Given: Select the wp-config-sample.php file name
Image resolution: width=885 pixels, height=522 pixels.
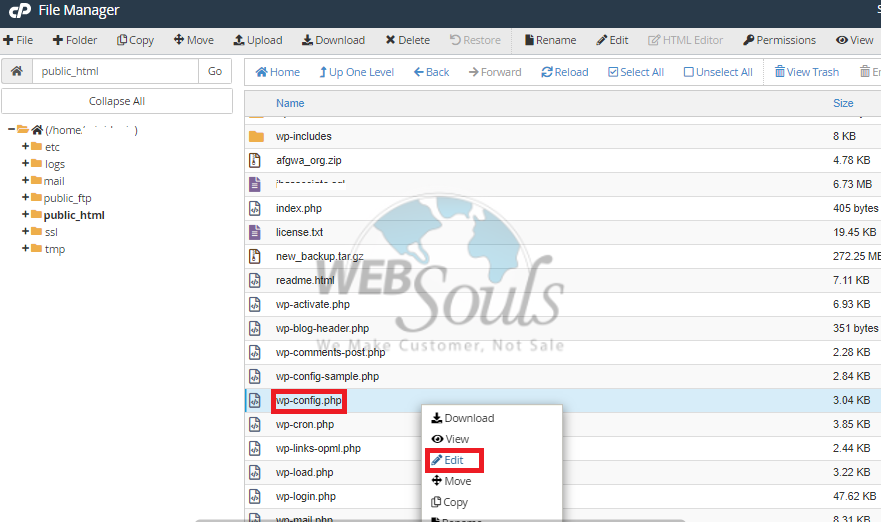Looking at the screenshot, I should coord(327,376).
